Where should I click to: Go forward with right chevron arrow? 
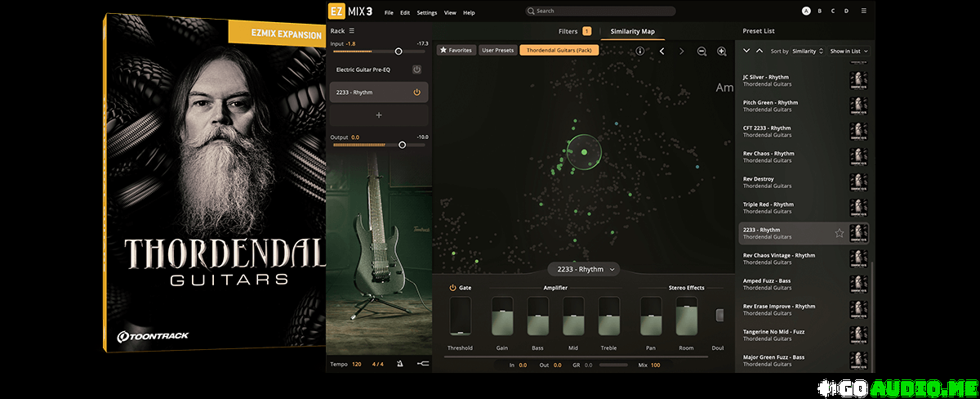(681, 51)
